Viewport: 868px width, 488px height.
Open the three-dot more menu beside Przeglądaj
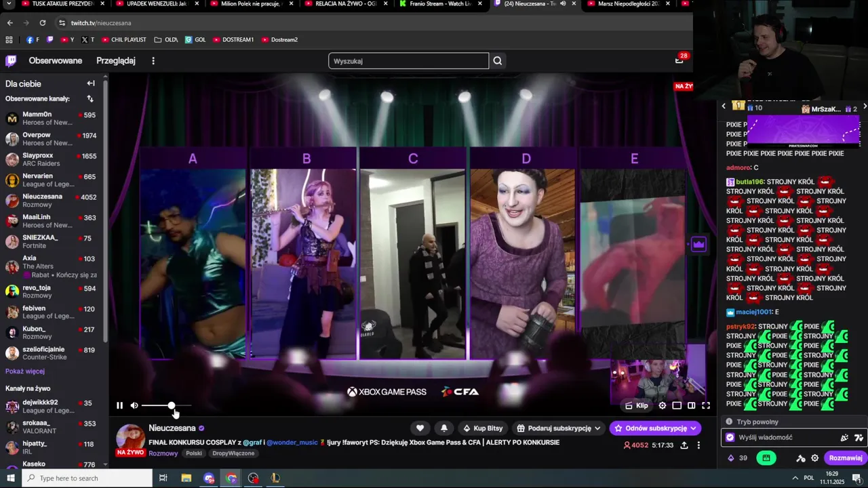pyautogui.click(x=153, y=61)
